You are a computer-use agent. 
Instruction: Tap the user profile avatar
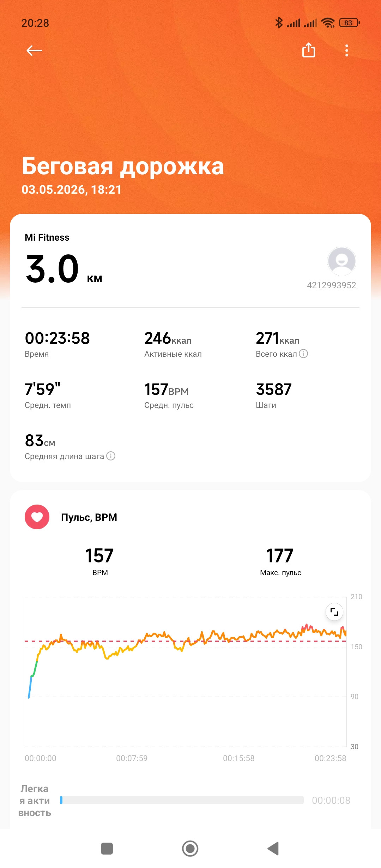341,261
